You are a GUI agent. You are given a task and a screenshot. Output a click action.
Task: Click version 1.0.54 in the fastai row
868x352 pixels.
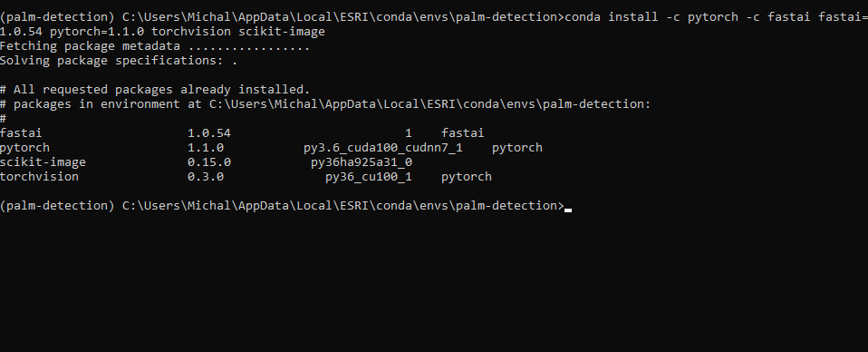tap(209, 133)
